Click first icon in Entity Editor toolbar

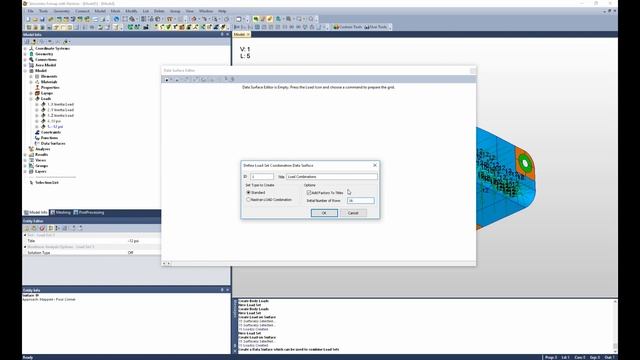click(x=27, y=228)
